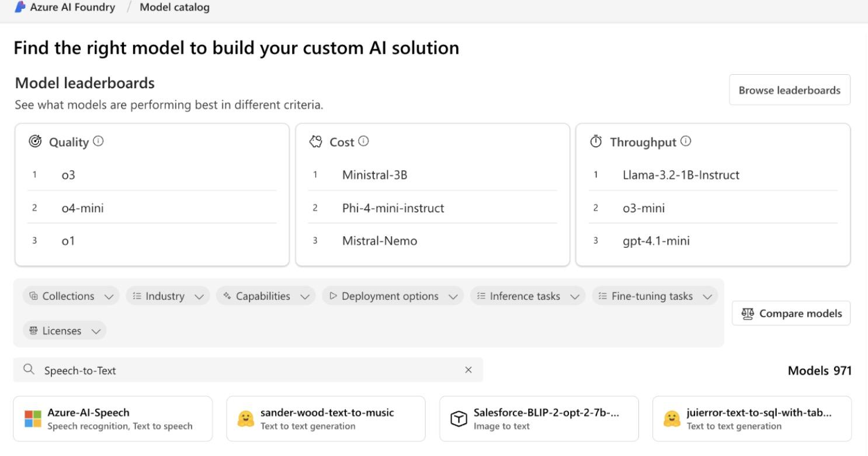The width and height of the screenshot is (868, 456).
Task: Open the o3 model from the Quality list
Action: [x=68, y=174]
